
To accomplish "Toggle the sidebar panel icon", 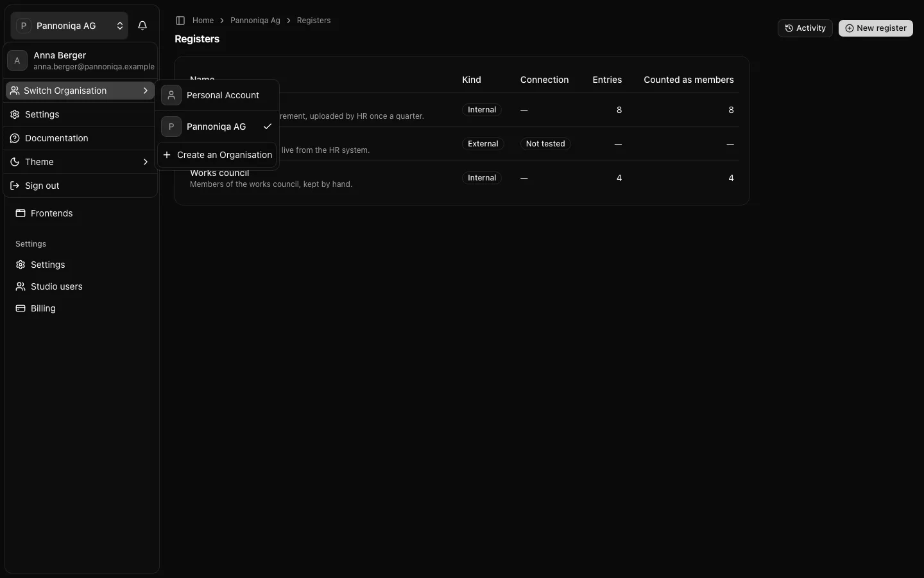I will click(x=180, y=21).
